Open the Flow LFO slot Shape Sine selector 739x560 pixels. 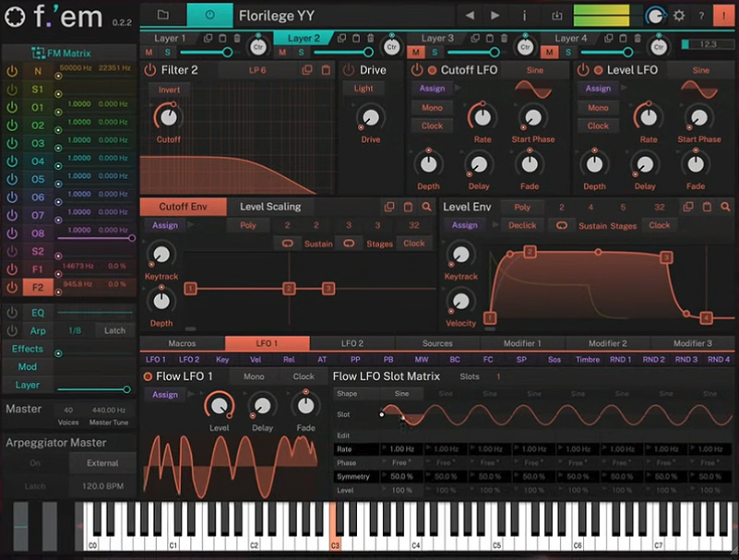(x=401, y=394)
